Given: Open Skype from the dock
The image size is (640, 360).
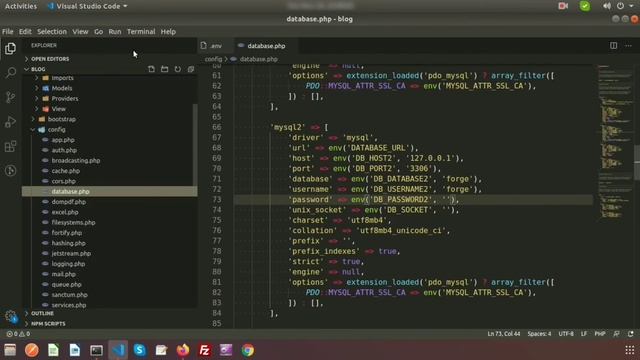Looking at the screenshot, I should click(140, 350).
